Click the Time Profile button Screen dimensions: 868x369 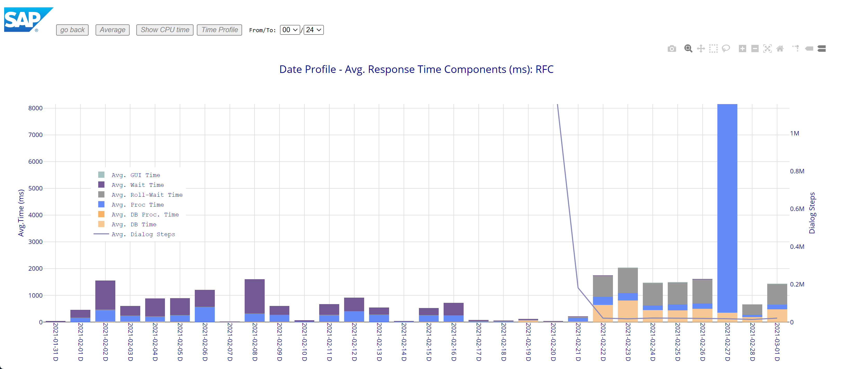pos(219,30)
